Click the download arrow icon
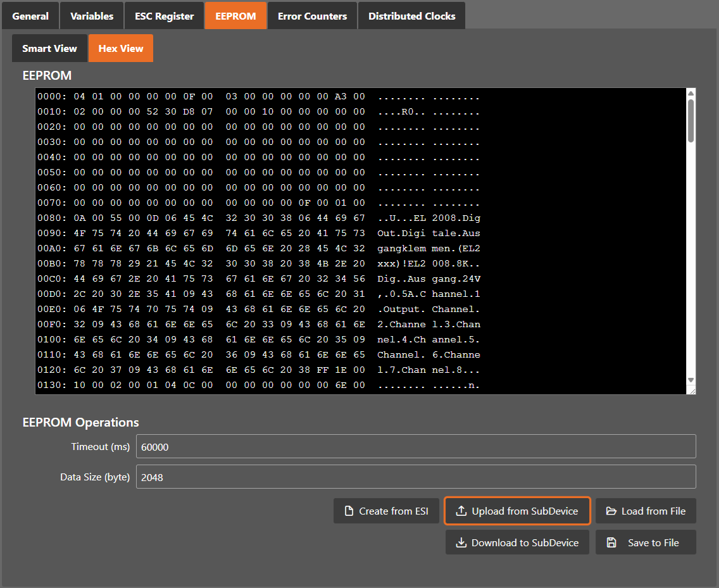The width and height of the screenshot is (719, 588). tap(461, 542)
